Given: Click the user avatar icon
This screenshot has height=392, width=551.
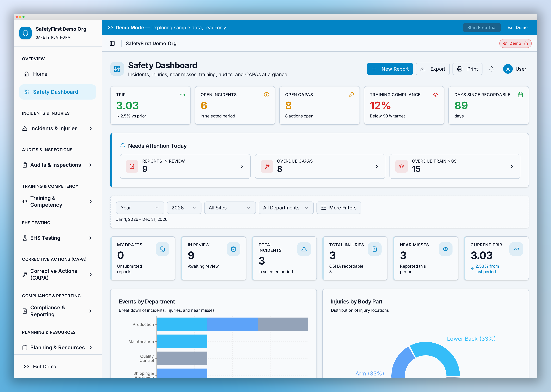Looking at the screenshot, I should 508,69.
